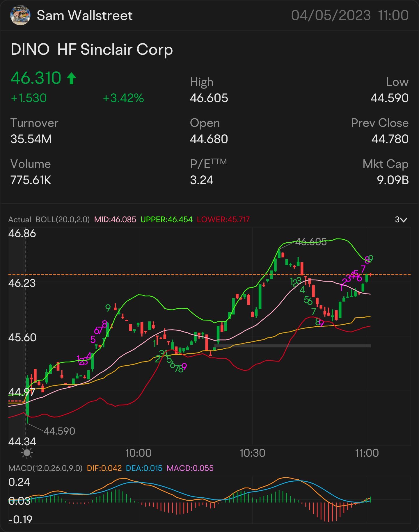
Task: Tap the 11:00 time axis label
Action: click(367, 453)
